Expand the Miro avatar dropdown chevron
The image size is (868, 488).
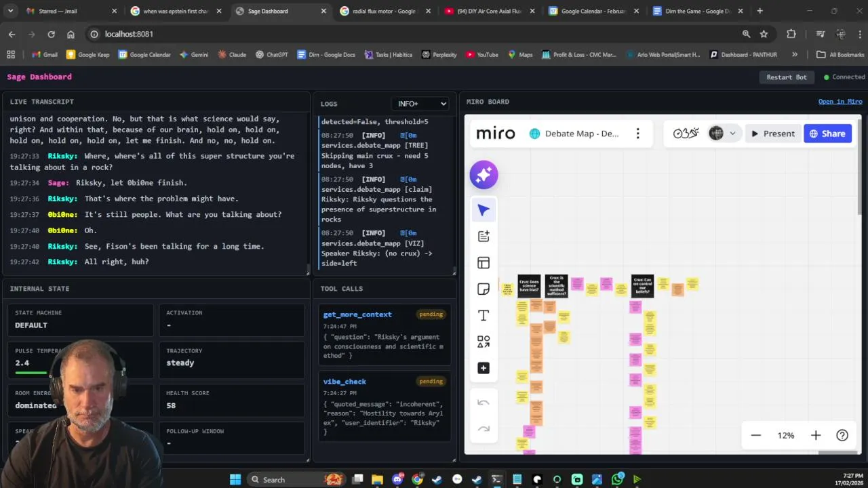[732, 134]
